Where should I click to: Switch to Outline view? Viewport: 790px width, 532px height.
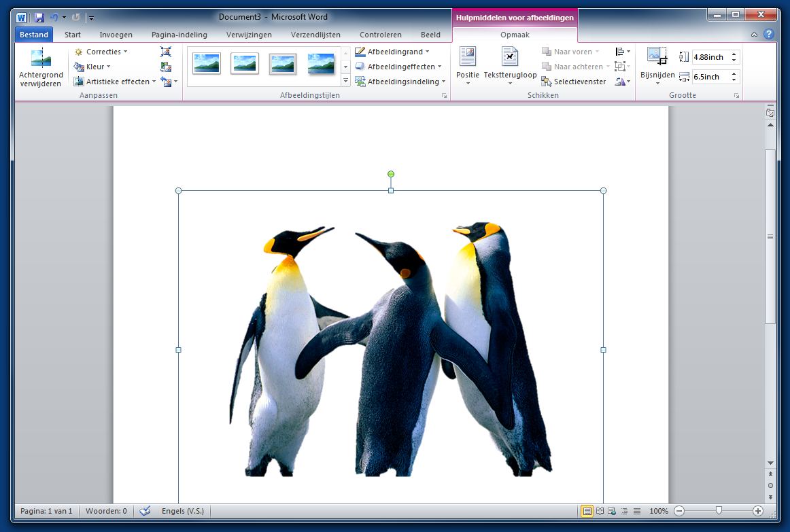point(624,511)
